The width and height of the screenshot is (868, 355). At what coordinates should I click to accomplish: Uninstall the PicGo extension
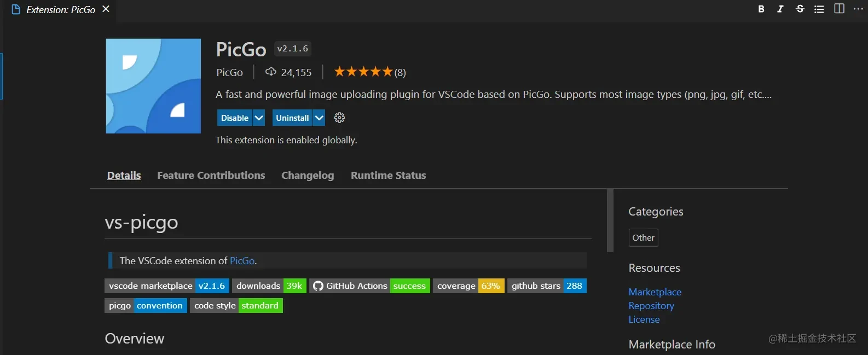[x=292, y=118]
